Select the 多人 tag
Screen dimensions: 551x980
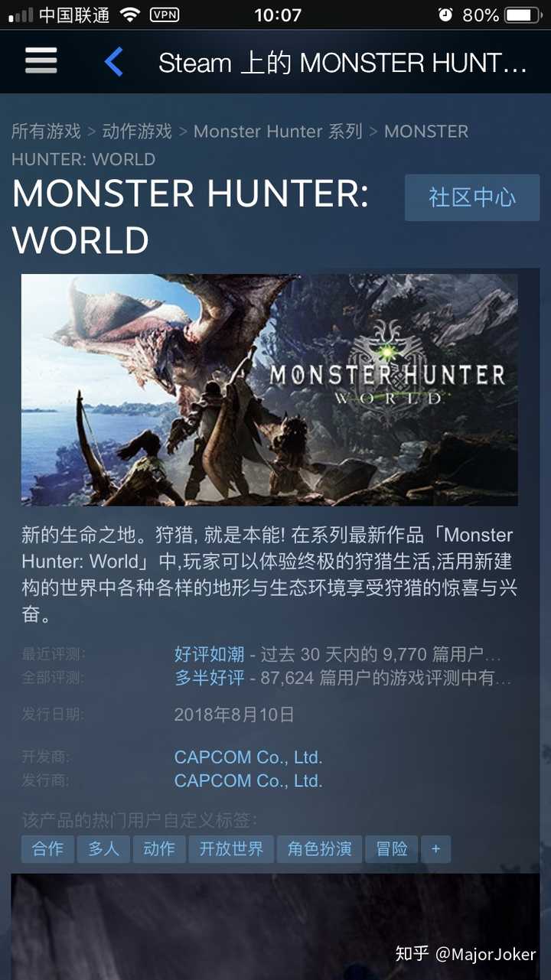[x=103, y=848]
